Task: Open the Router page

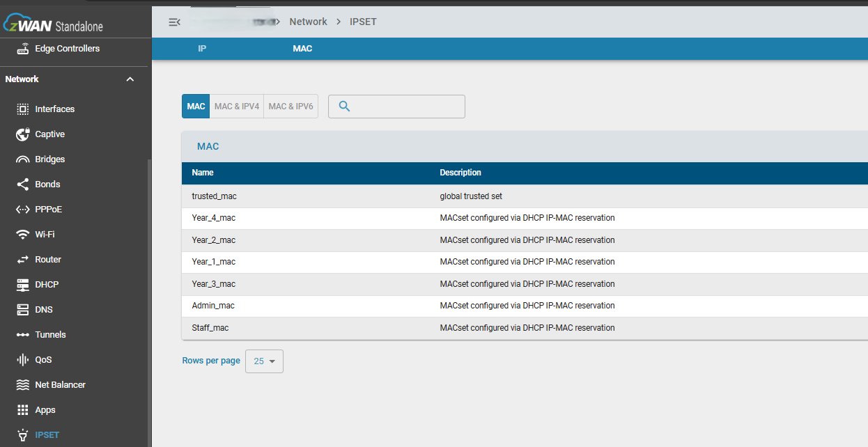Action: (x=49, y=260)
